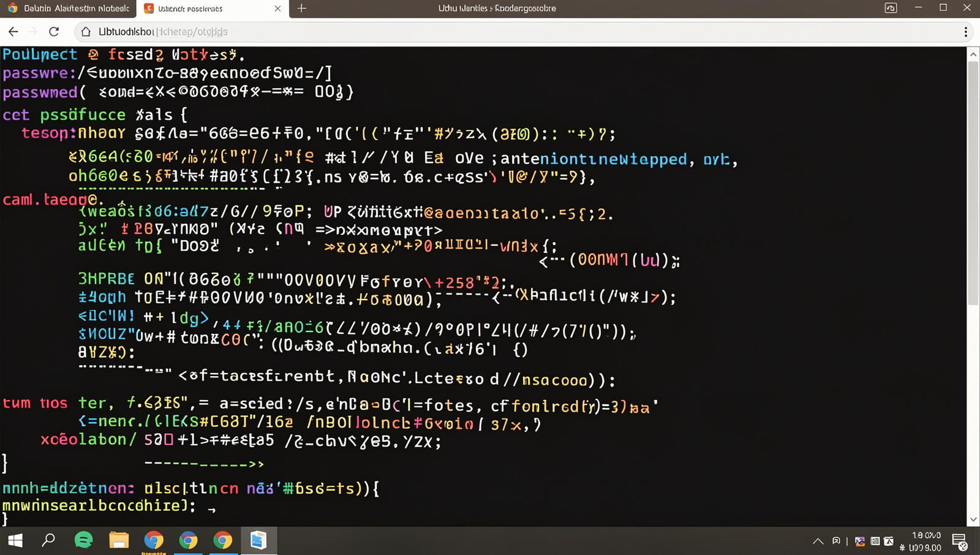Open the notification center icon
This screenshot has height=555, width=980.
[959, 541]
